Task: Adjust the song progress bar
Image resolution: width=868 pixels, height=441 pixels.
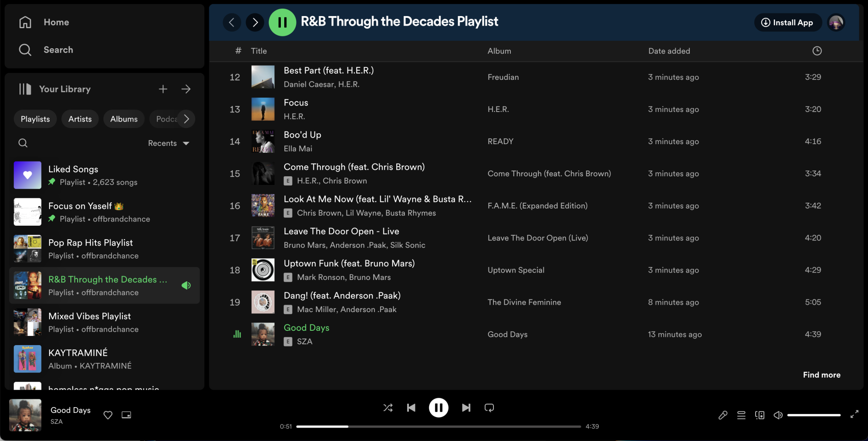Action: click(438, 427)
